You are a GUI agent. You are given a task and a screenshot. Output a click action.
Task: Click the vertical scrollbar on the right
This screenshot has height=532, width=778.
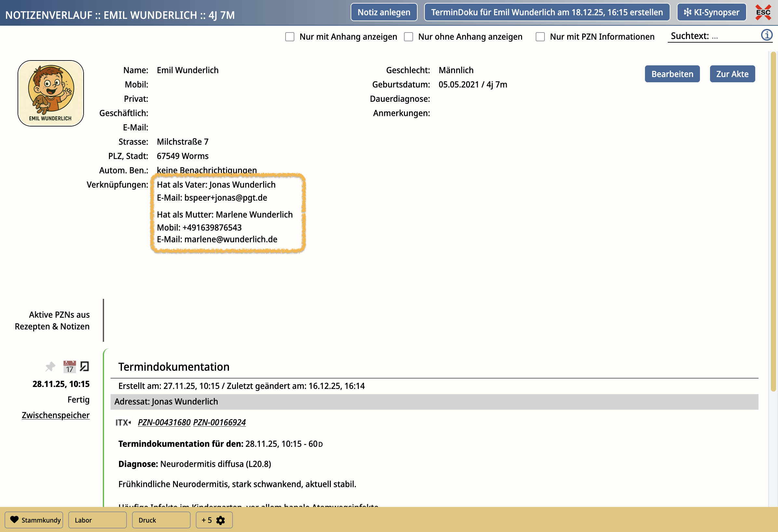click(773, 221)
